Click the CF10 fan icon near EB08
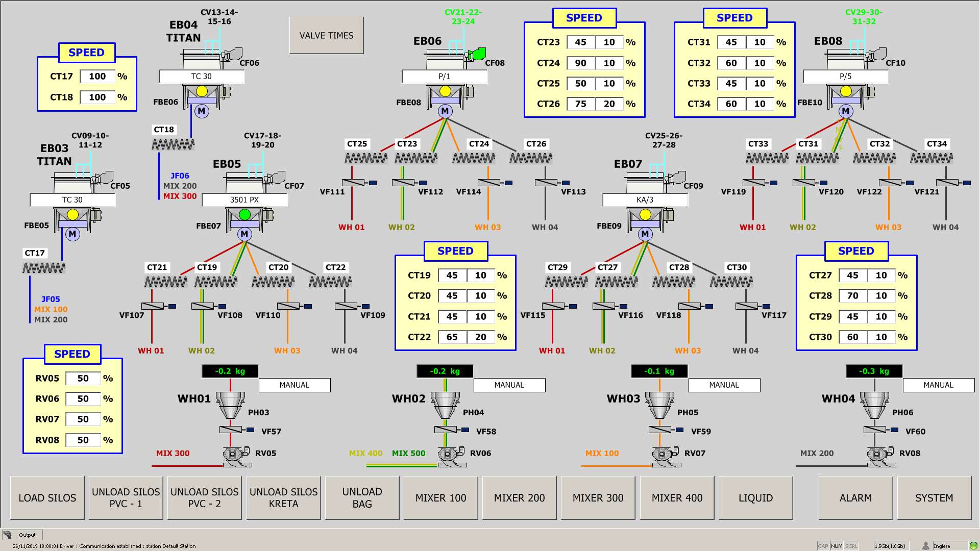The width and height of the screenshot is (980, 551). coord(878,54)
